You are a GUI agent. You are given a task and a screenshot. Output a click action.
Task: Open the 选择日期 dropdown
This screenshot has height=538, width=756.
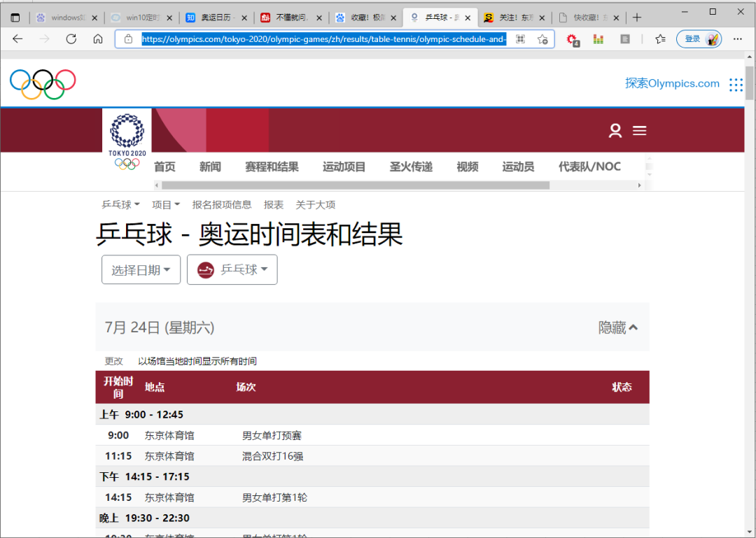pos(141,269)
